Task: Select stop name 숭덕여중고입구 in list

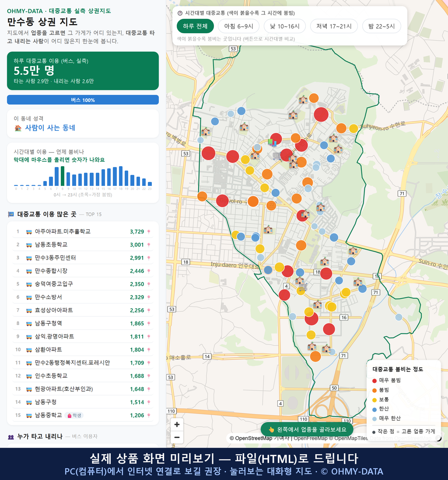Action: [x=54, y=284]
